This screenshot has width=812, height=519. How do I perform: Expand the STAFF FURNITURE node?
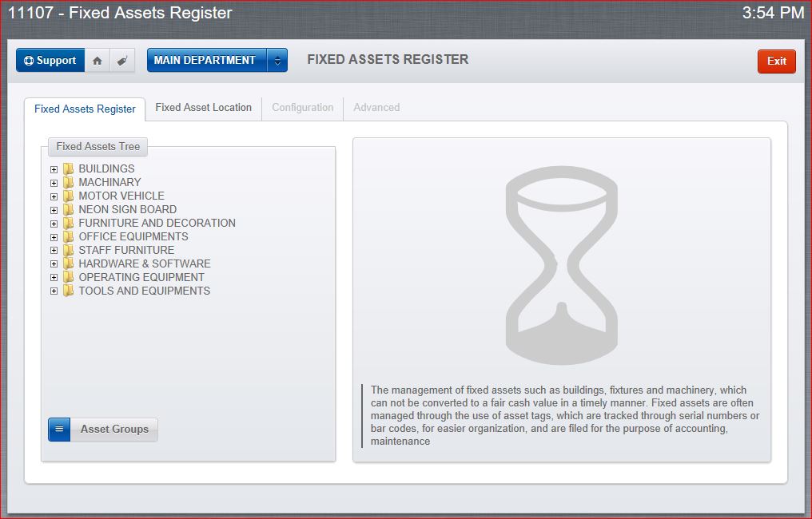(54, 251)
